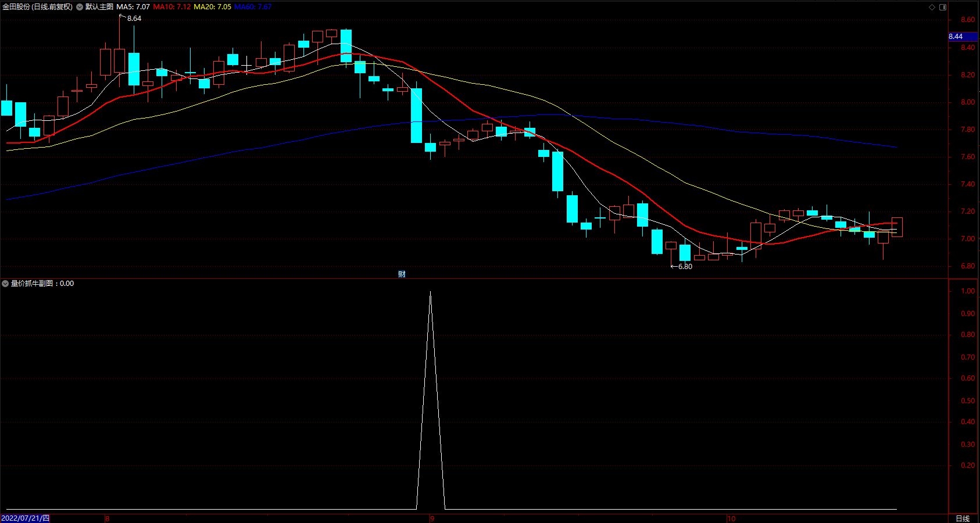
Task: Click the 财 financial marker icon
Action: point(402,274)
